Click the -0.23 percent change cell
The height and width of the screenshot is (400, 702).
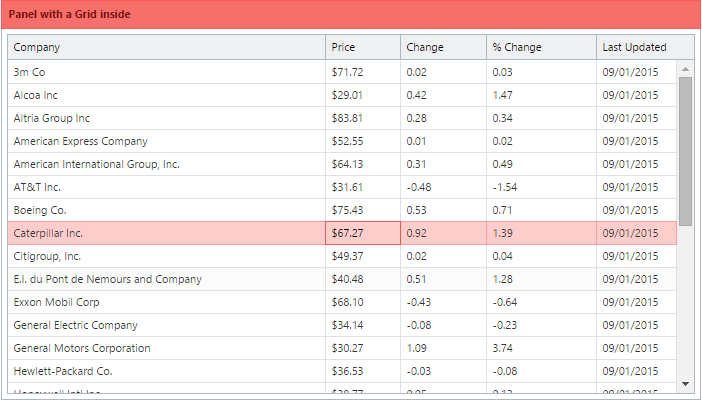point(542,325)
